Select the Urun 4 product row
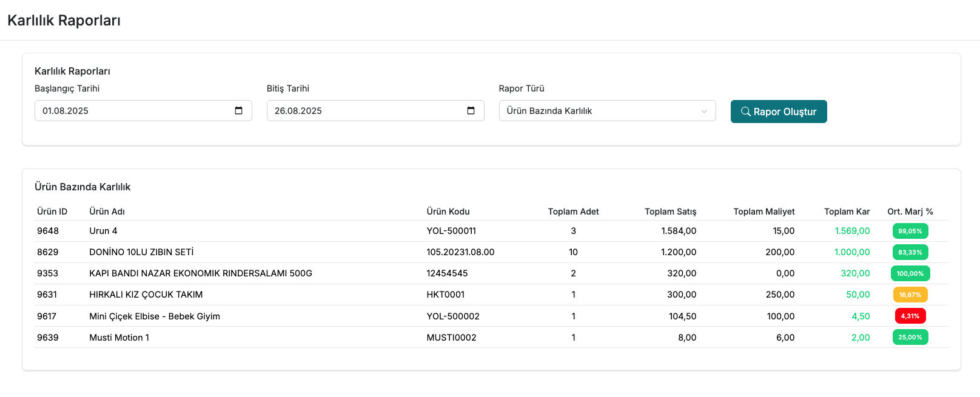Screen dimensions: 980x397 [x=103, y=231]
